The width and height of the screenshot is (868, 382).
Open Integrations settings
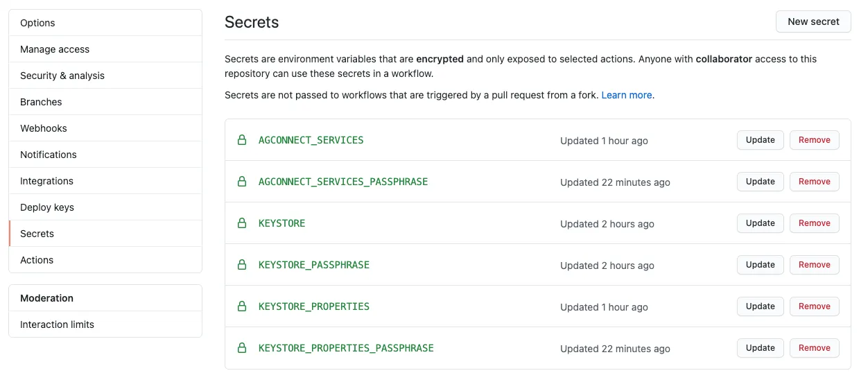[105, 181]
